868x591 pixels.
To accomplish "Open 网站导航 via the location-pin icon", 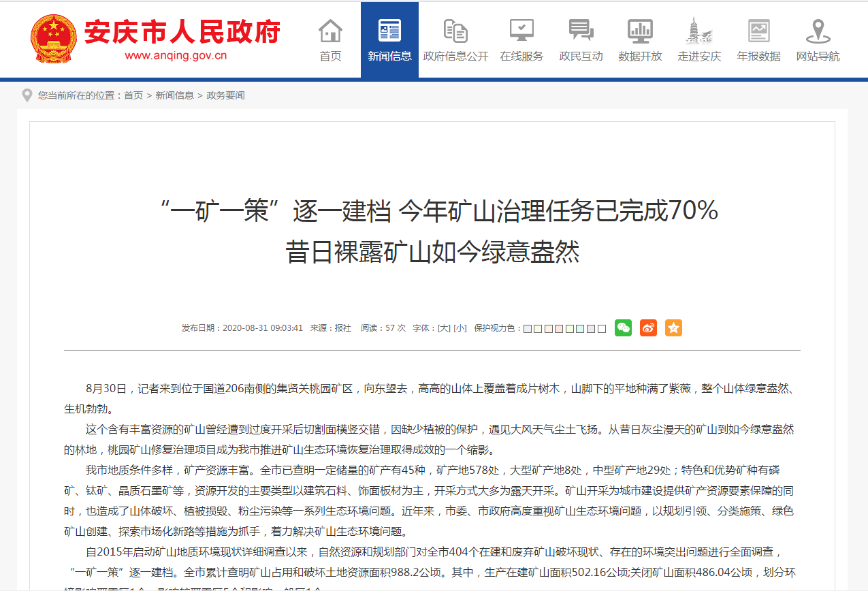I will pos(818,30).
